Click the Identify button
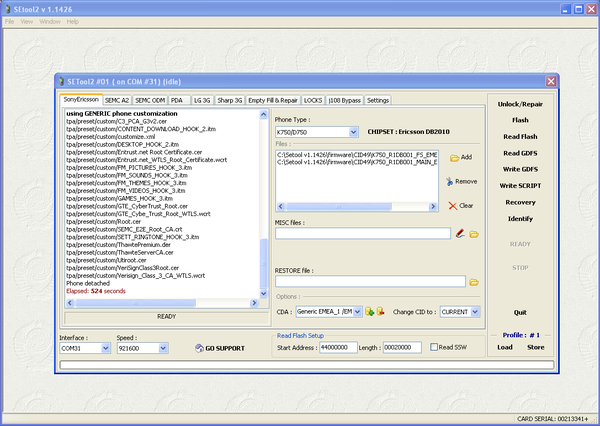Image resolution: width=600 pixels, height=426 pixels. click(x=520, y=218)
